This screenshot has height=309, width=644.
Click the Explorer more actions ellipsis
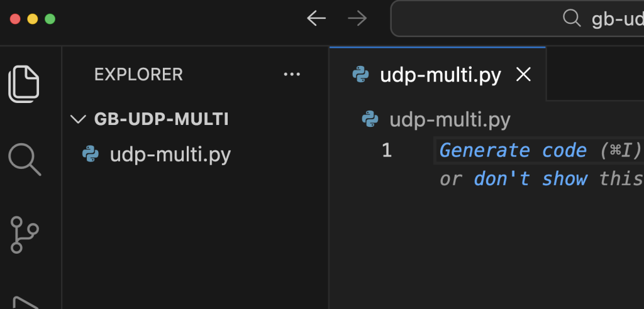click(292, 74)
